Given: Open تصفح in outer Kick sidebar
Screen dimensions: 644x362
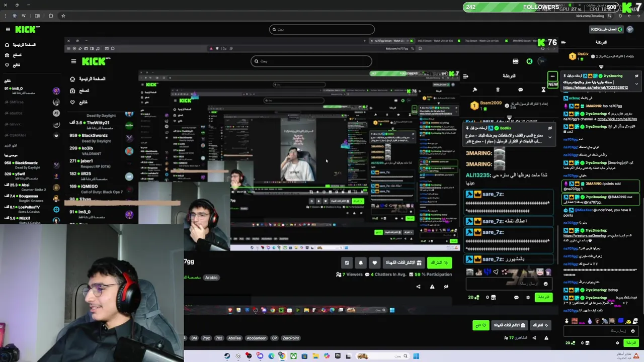Looking at the screenshot, I should pyautogui.click(x=14, y=55).
